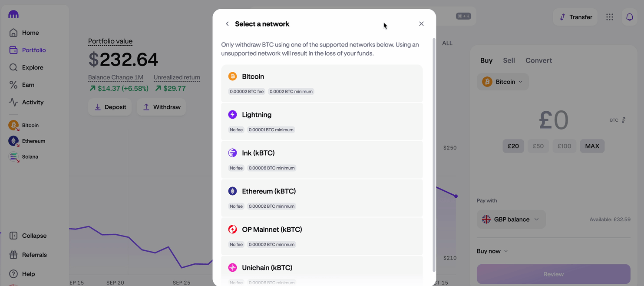Select the Ink (kBTC) network icon
Viewport: 644px width, 286px height.
[233, 153]
